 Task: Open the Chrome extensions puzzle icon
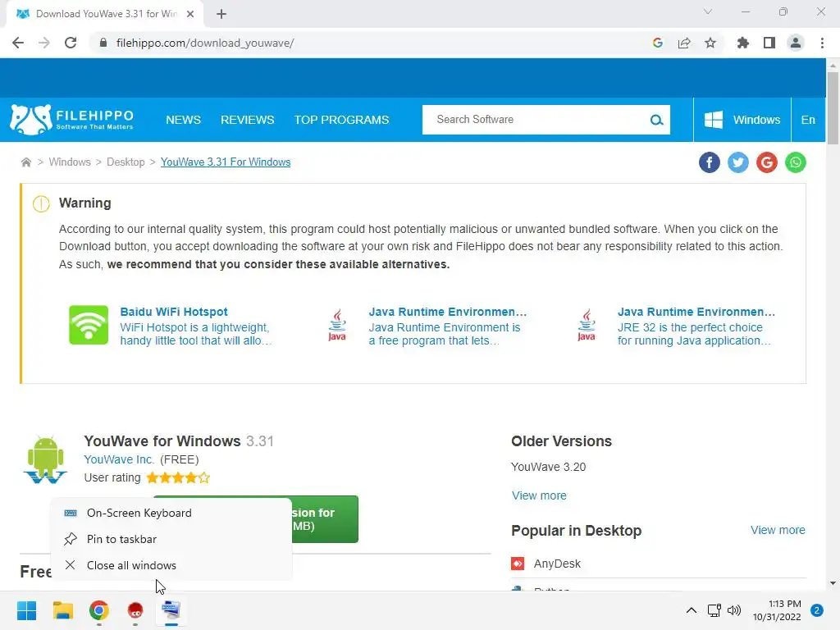click(x=742, y=43)
